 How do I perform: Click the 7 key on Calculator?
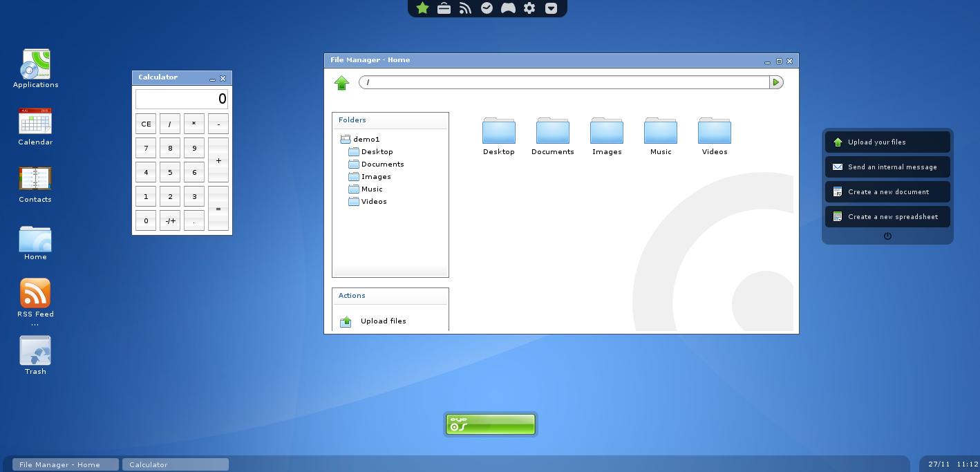(x=146, y=149)
